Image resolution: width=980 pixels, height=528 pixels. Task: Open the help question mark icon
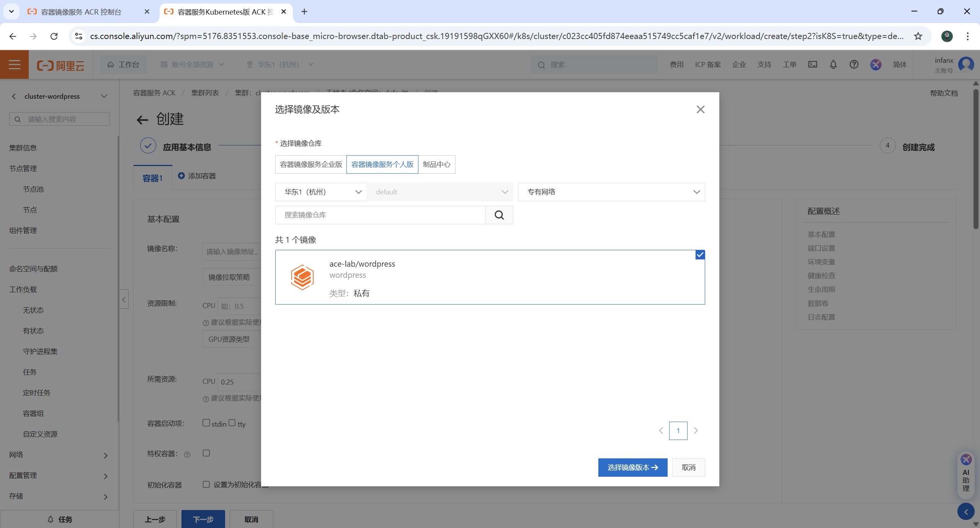(854, 65)
